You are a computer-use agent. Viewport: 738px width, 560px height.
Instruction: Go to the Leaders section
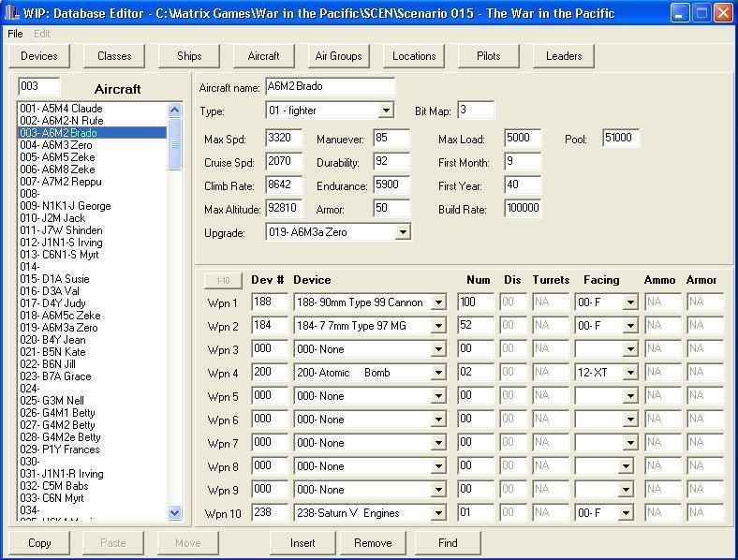564,56
